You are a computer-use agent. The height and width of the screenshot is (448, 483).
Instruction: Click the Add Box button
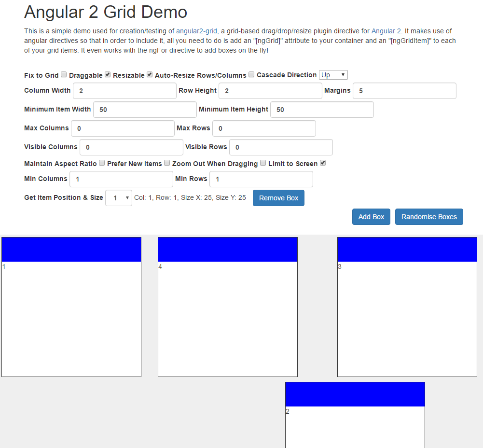click(371, 217)
